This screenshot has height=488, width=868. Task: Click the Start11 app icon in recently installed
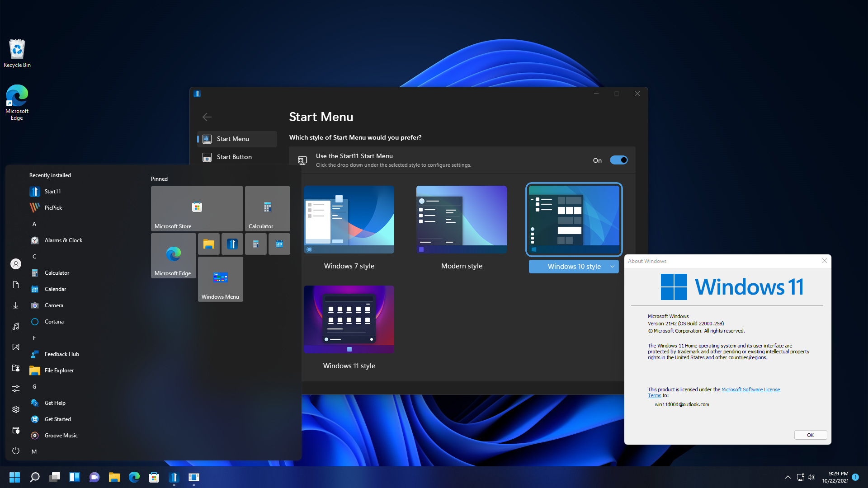[34, 191]
